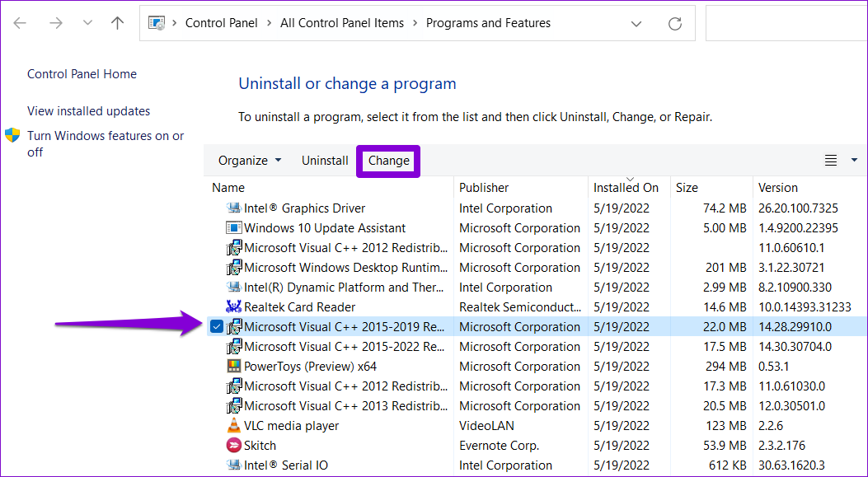Click Evernote Corp. publisher cell
Viewport: 868px width, 477px height.
click(499, 446)
